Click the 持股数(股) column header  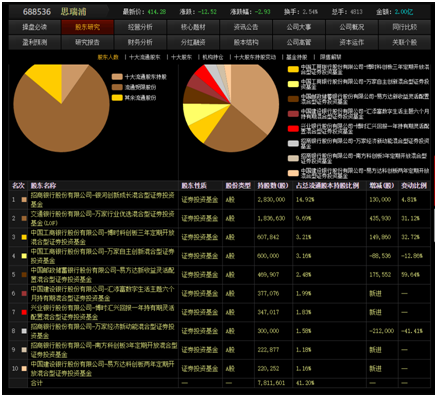tap(273, 186)
